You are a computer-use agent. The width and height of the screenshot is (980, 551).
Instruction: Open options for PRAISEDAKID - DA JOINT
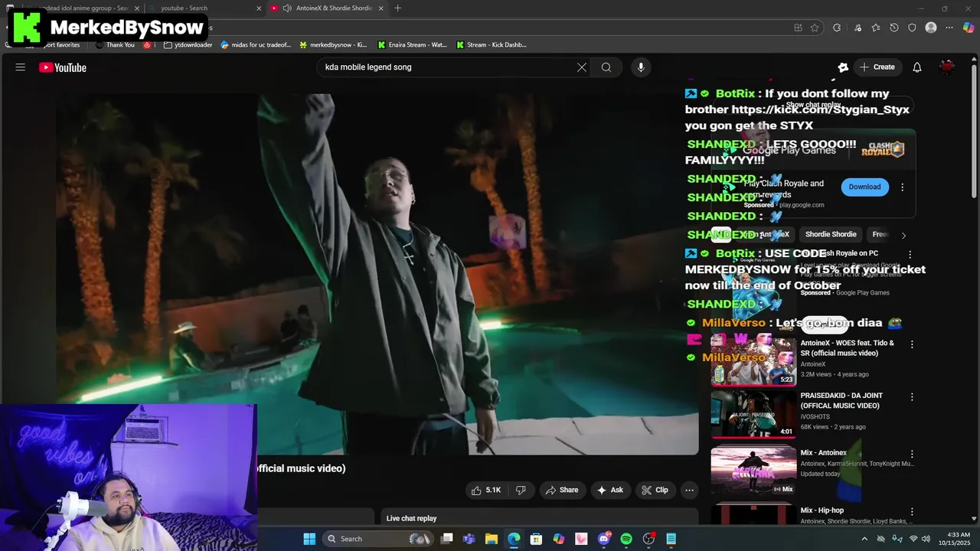click(912, 396)
